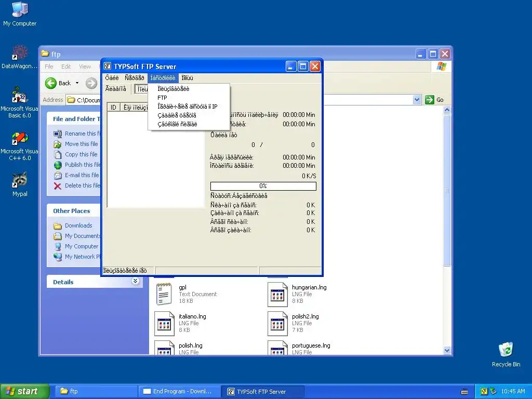The height and width of the screenshot is (399, 532).
Task: Open the Address bar dropdown arrow
Action: pyautogui.click(x=417, y=100)
